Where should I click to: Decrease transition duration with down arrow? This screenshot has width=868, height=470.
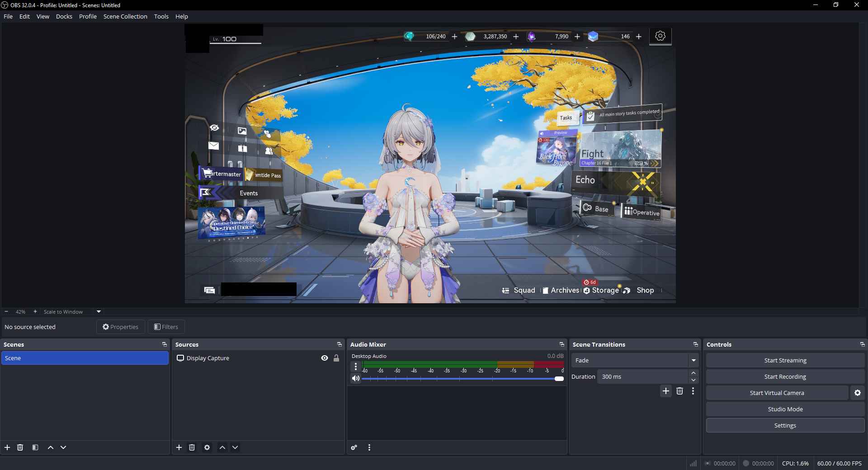pyautogui.click(x=693, y=380)
